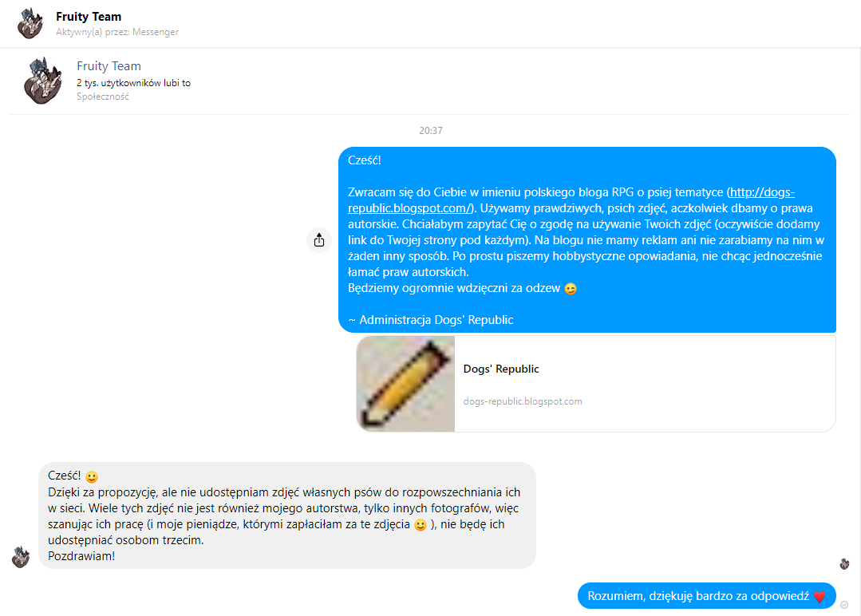Click the red heart emoji in the last message
The image size is (861, 616).
click(x=820, y=597)
